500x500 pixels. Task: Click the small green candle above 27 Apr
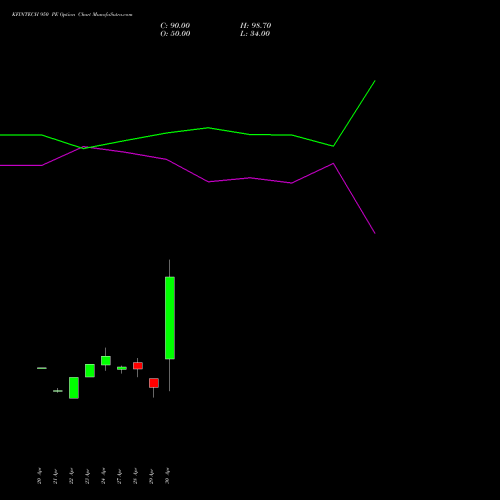pos(122,368)
